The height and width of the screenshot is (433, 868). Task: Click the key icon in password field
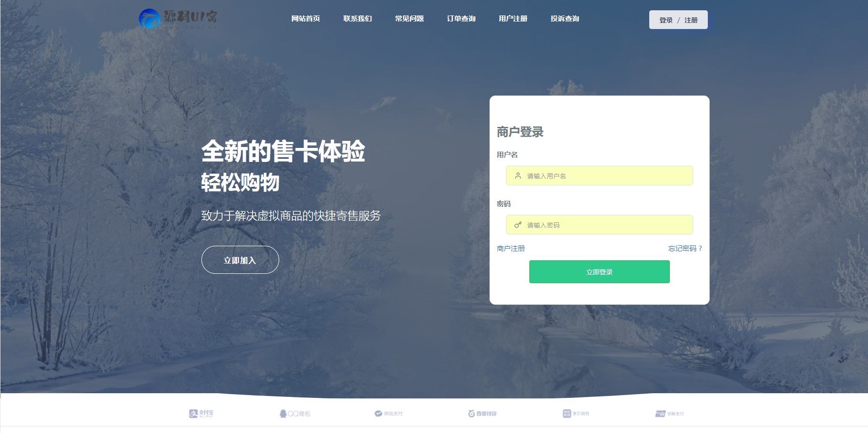coord(518,225)
